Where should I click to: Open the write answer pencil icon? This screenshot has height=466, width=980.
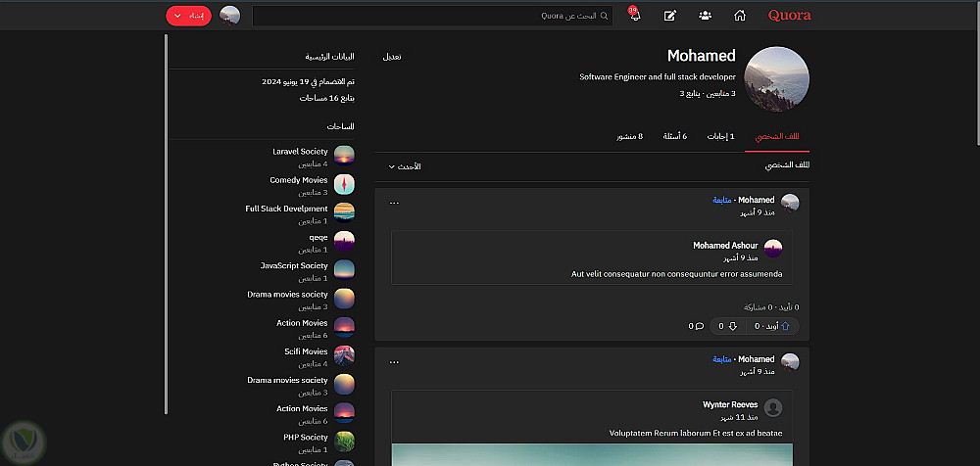click(x=670, y=16)
